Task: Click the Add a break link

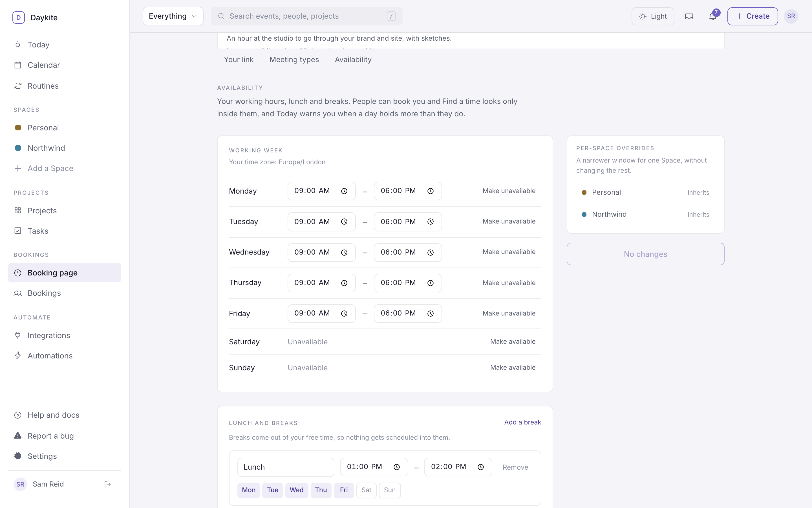Action: (x=522, y=422)
